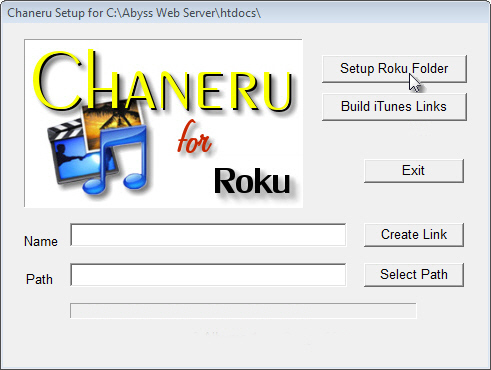Open the Select Path browser
The image size is (491, 370).
click(414, 275)
